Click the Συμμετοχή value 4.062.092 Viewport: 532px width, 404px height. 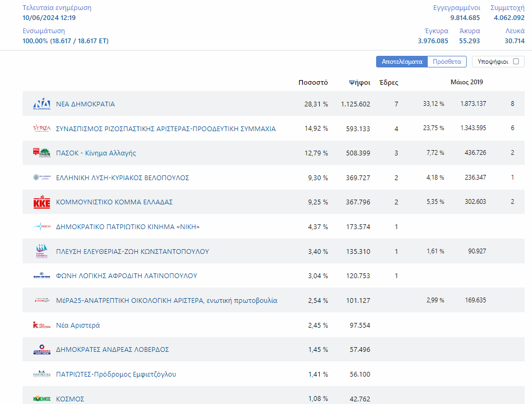click(x=509, y=17)
